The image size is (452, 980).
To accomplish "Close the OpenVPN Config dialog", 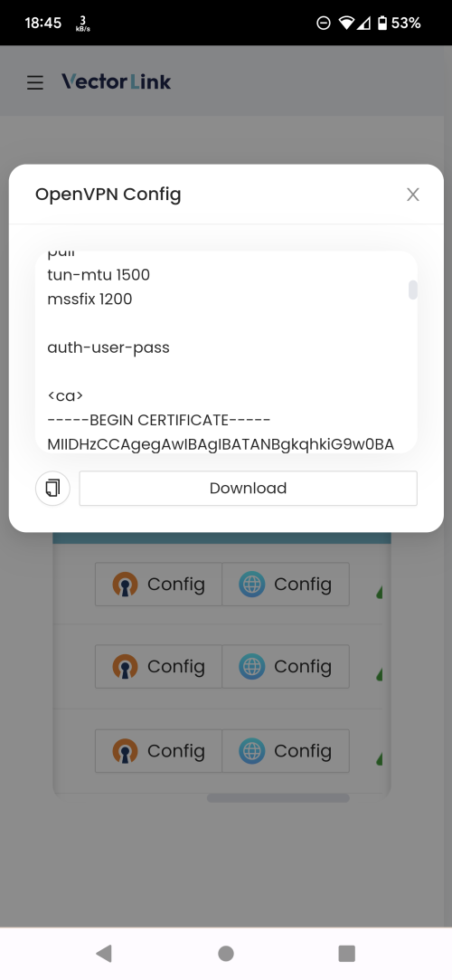I will point(412,195).
